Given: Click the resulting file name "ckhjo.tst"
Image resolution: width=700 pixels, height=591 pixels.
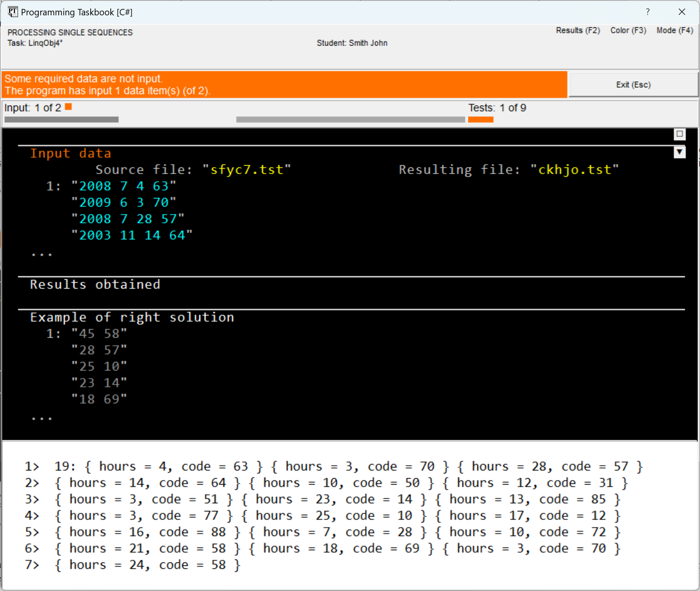Looking at the screenshot, I should [574, 169].
